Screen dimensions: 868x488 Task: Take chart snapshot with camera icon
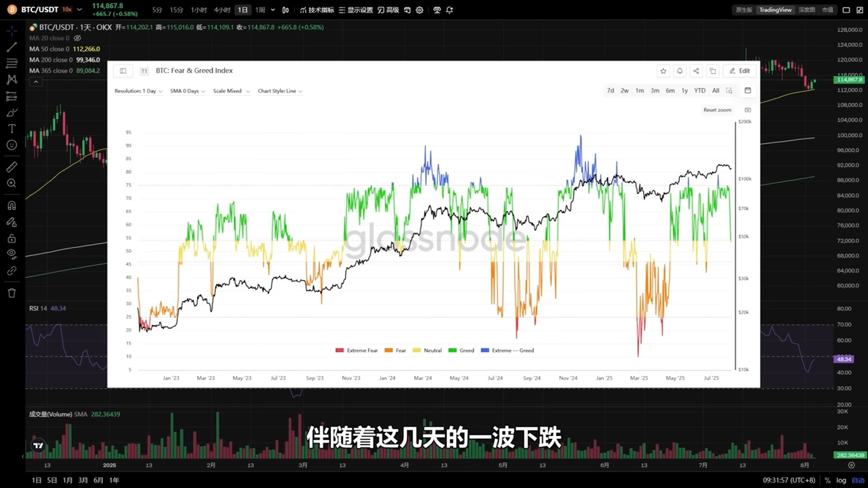[x=748, y=110]
